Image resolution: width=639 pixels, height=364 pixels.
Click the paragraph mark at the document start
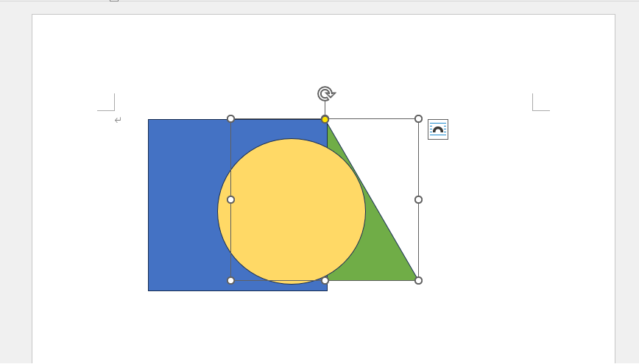(x=118, y=120)
